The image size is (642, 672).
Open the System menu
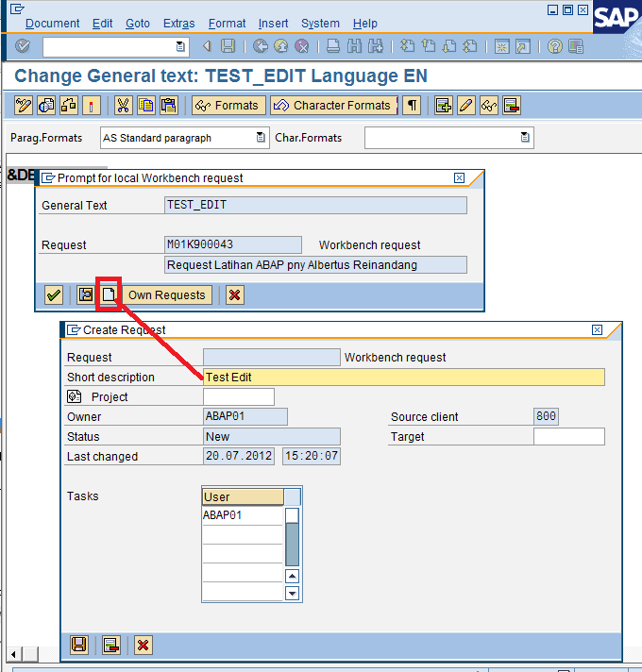(x=320, y=24)
